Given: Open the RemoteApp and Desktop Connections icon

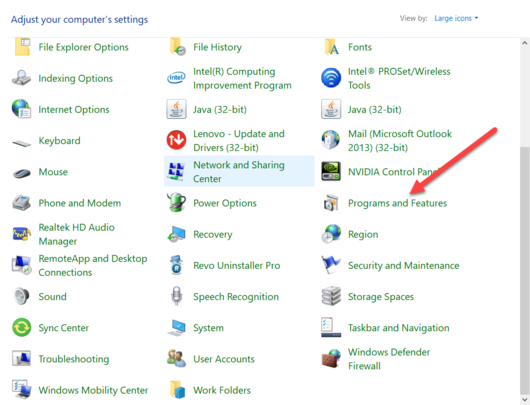Looking at the screenshot, I should 22,265.
